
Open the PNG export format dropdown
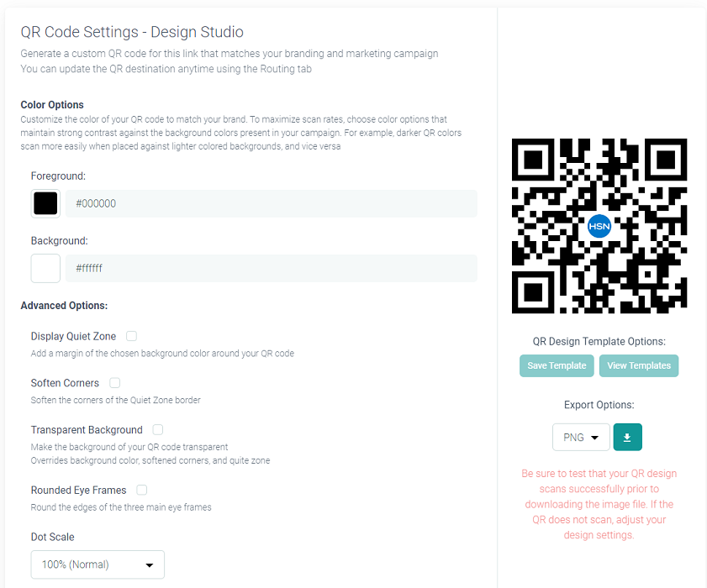pyautogui.click(x=581, y=437)
